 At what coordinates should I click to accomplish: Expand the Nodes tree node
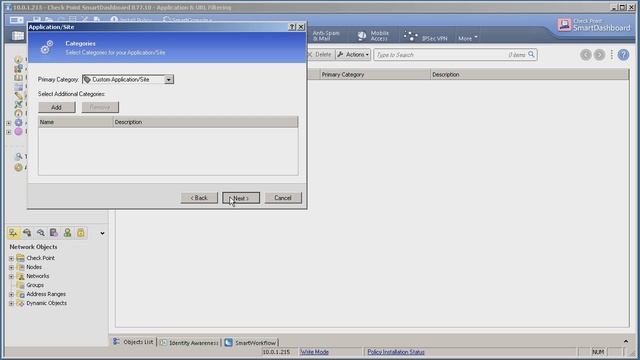point(11,267)
